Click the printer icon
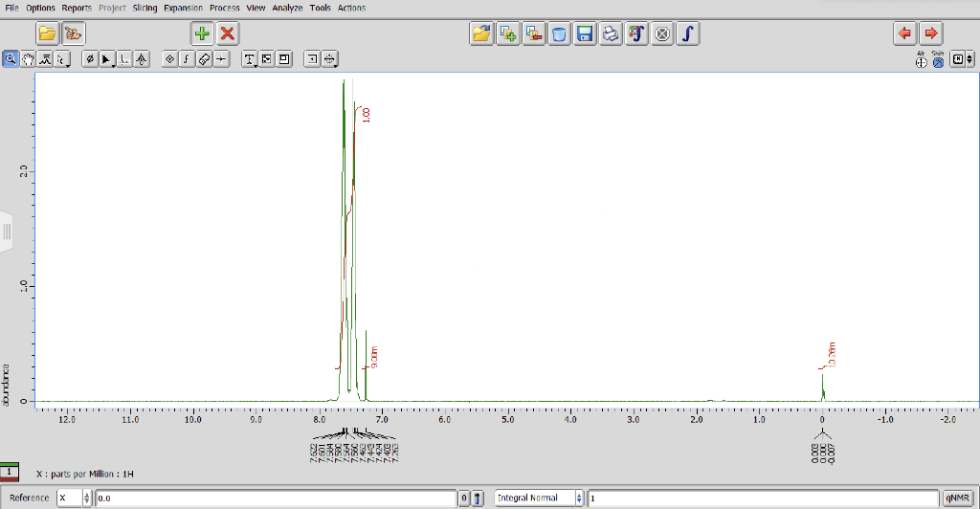Screen dimensions: 980x509 [x=611, y=33]
